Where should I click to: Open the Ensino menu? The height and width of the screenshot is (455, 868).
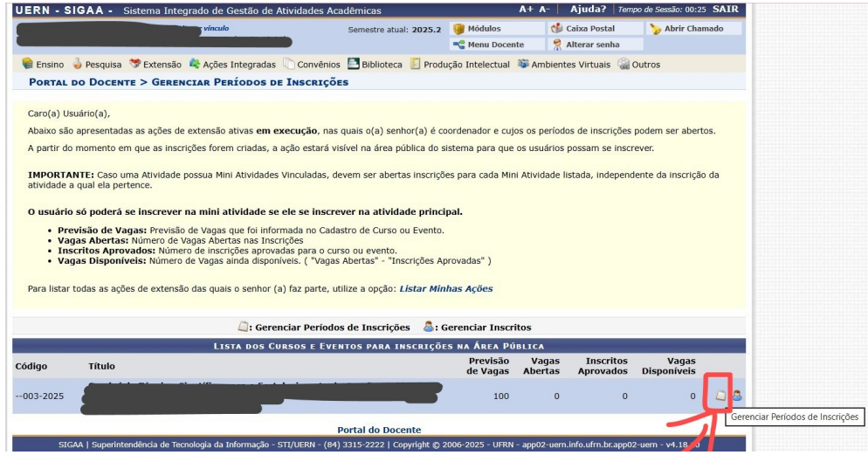click(43, 65)
